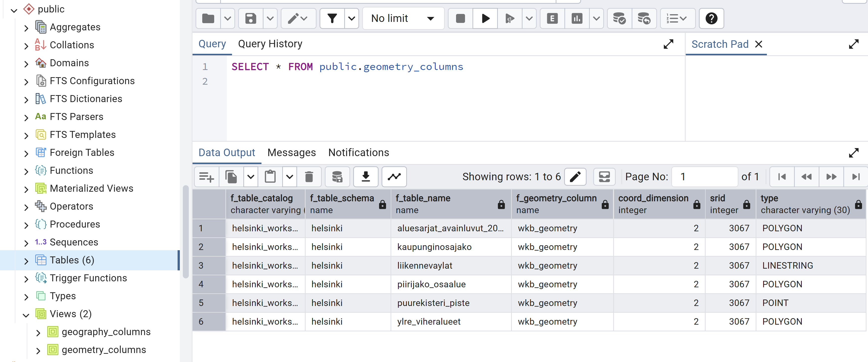Click the Save file icon
This screenshot has height=362, width=868.
click(x=250, y=18)
